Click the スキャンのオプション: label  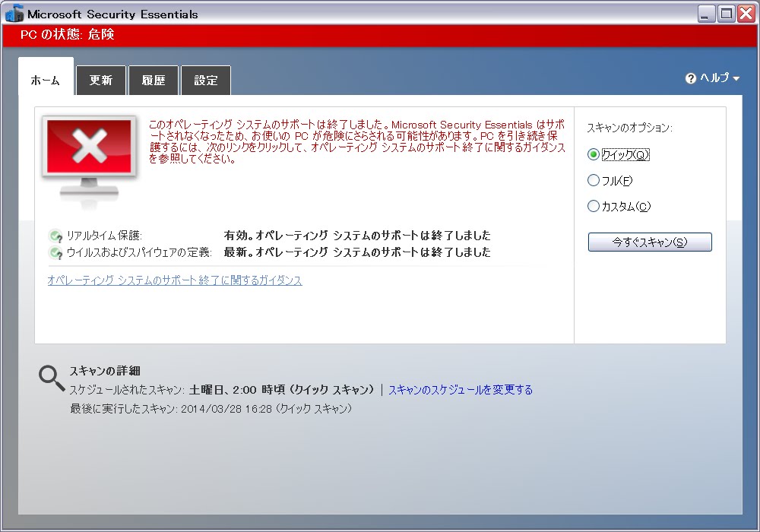click(x=629, y=128)
